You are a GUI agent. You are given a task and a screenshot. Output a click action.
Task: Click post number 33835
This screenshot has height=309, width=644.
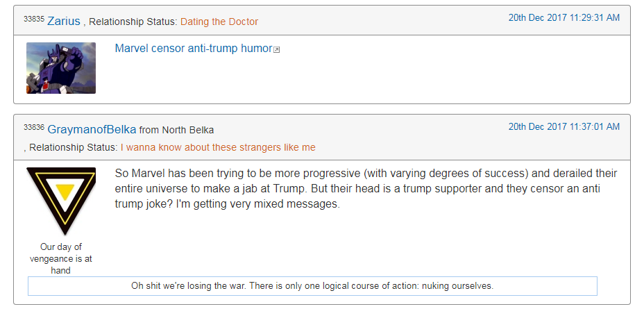tap(34, 19)
